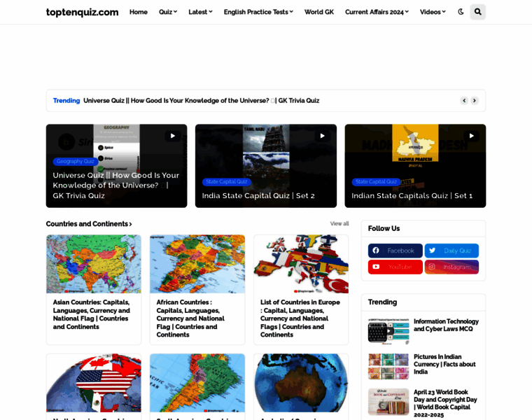
Task: Open the YouTube follow button
Action: 395,267
